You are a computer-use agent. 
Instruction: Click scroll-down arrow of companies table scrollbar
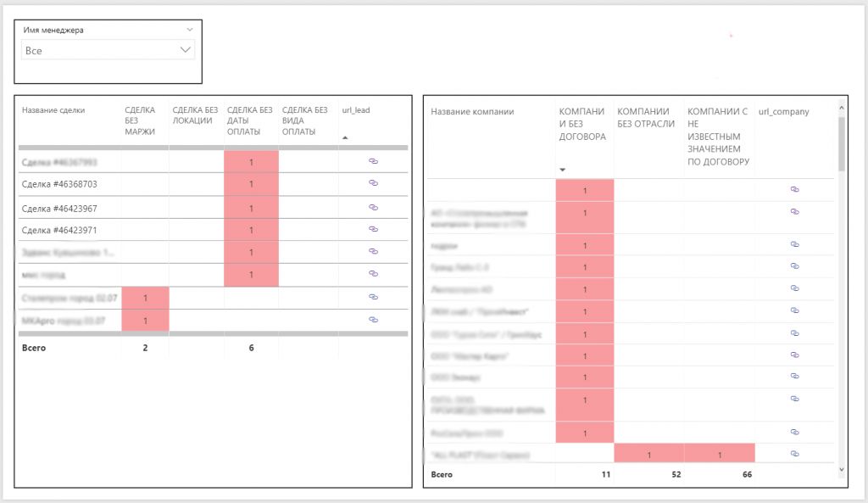pos(842,470)
